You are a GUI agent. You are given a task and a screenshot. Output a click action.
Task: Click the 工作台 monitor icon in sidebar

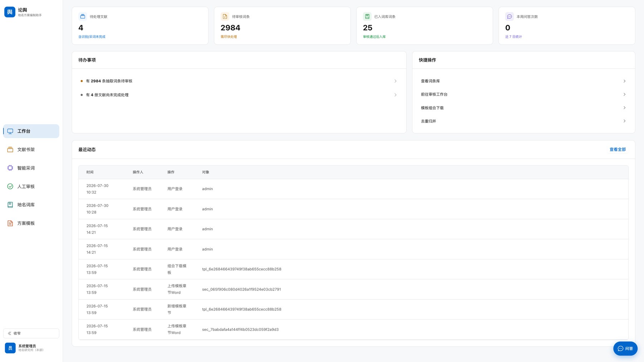pos(10,131)
